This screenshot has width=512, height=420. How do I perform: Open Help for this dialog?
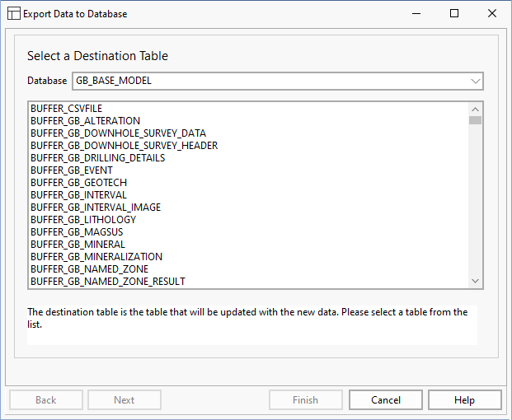coord(464,400)
